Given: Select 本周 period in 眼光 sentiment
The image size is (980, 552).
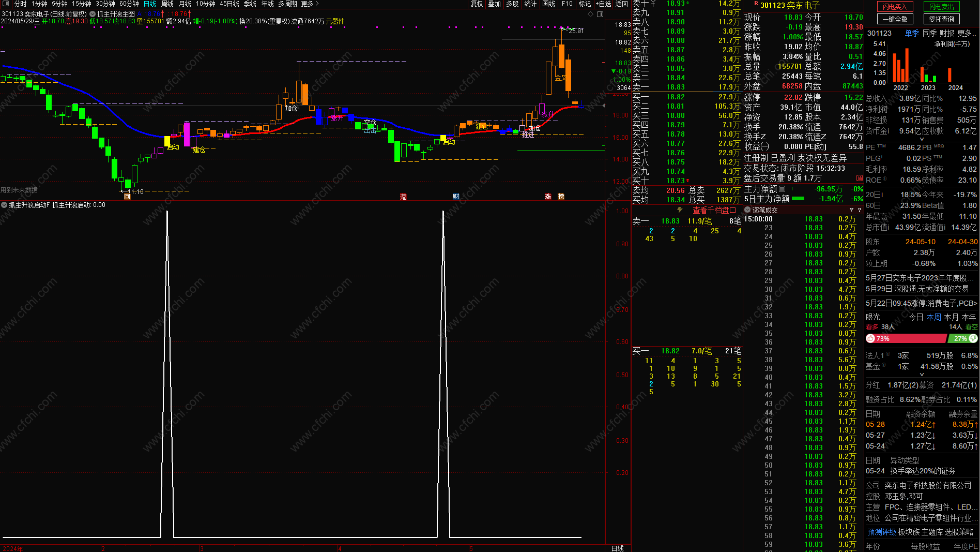Looking at the screenshot, I should point(933,317).
